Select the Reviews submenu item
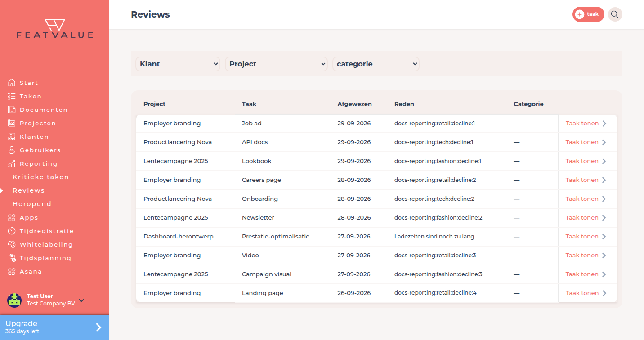Screen dimensions: 644x340 click(28, 190)
